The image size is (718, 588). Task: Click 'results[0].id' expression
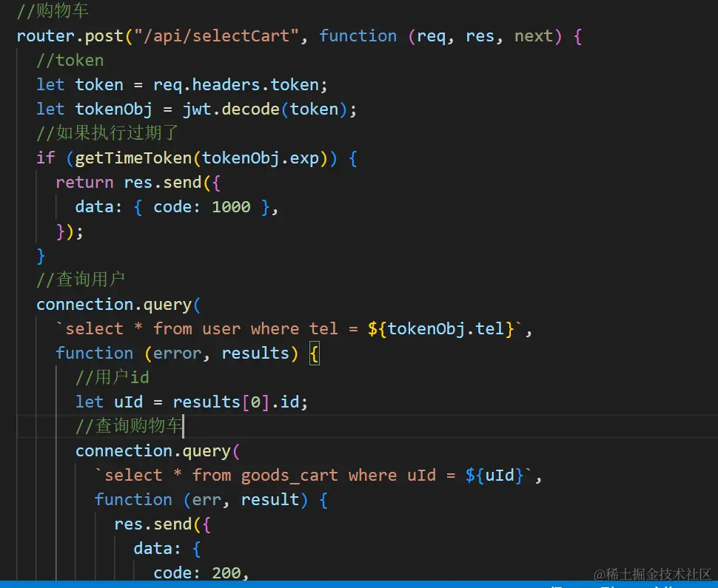236,402
